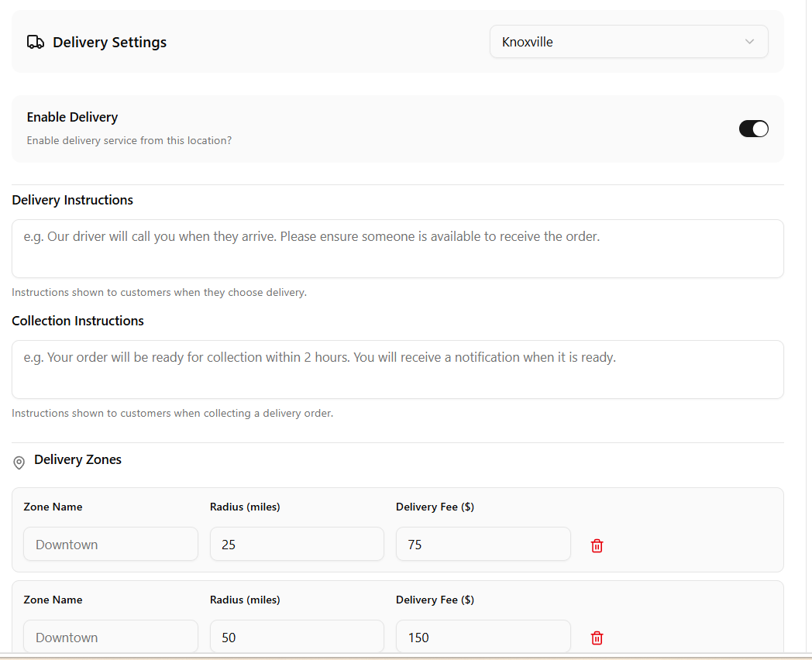This screenshot has height=660, width=812.
Task: Click the Enable Delivery label
Action: [73, 117]
